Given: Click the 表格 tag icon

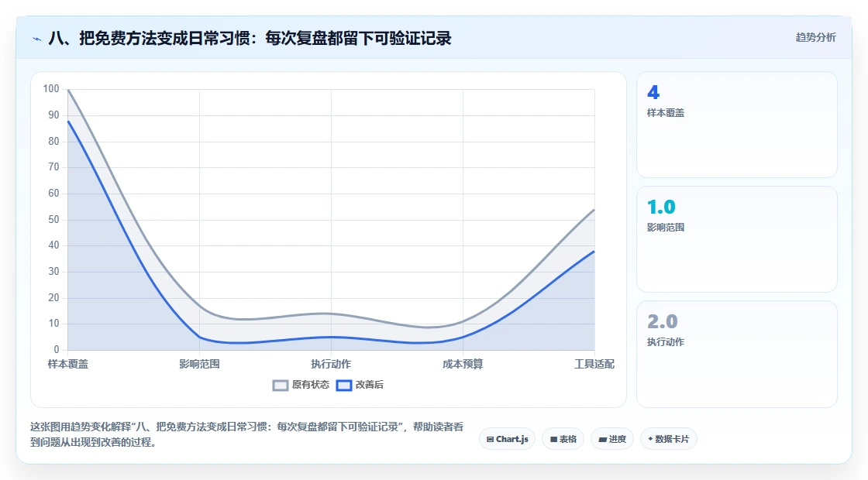Looking at the screenshot, I should coord(553,440).
